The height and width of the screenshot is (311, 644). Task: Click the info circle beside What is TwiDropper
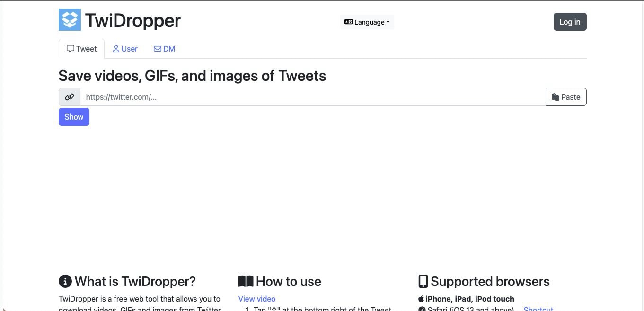coord(65,281)
